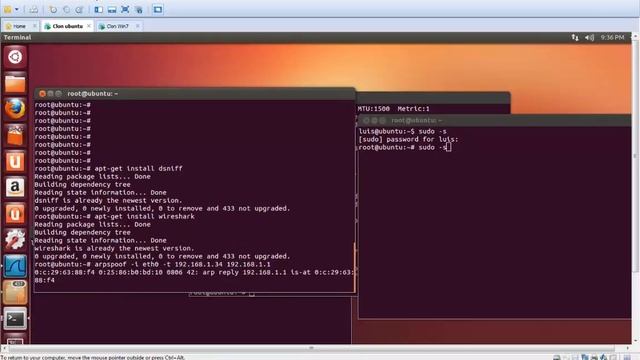Minimize the right-side sudo -s terminal window
The image size is (640, 360).
(x=374, y=120)
